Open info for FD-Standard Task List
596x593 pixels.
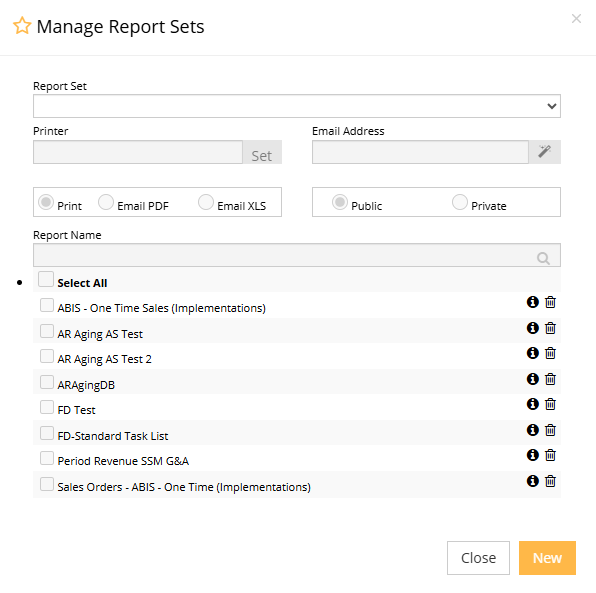(x=533, y=430)
